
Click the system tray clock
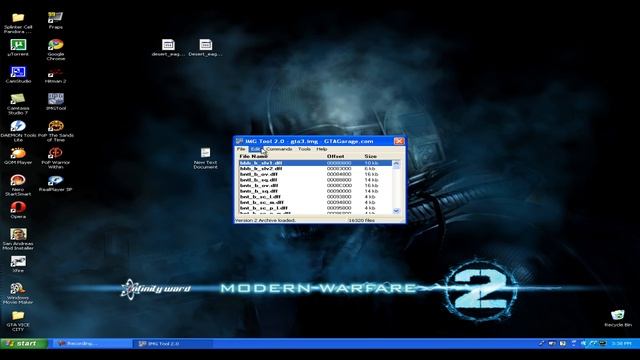pyautogui.click(x=622, y=344)
